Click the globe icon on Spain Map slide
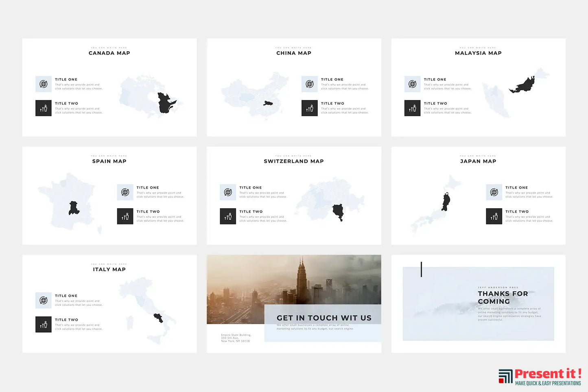The image size is (588, 392). (125, 192)
